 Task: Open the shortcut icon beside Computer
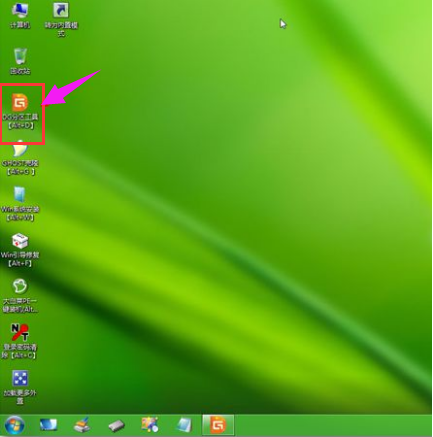(x=61, y=19)
